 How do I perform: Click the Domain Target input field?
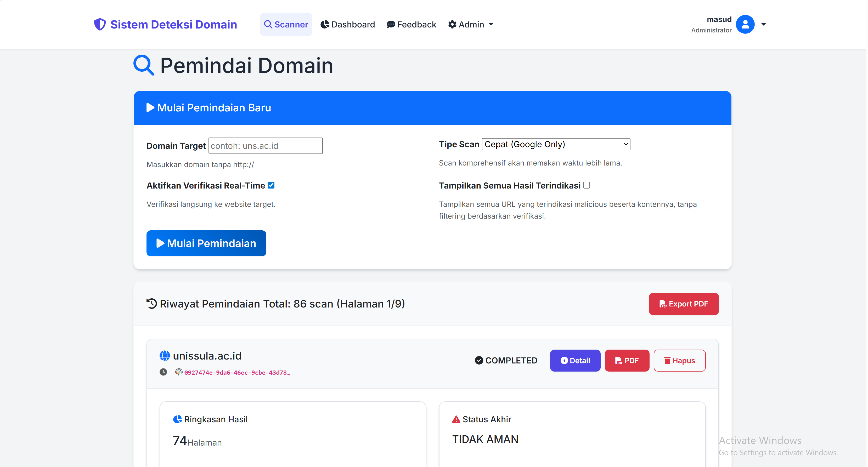click(265, 146)
